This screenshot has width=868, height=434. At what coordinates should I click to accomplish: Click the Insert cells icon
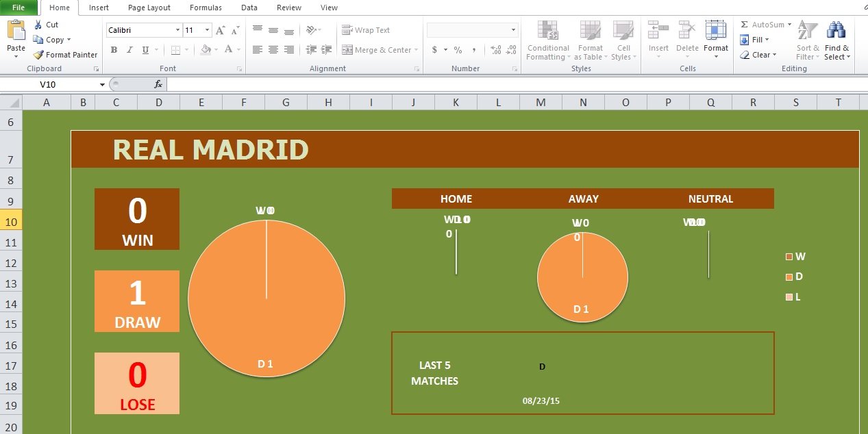tap(658, 30)
